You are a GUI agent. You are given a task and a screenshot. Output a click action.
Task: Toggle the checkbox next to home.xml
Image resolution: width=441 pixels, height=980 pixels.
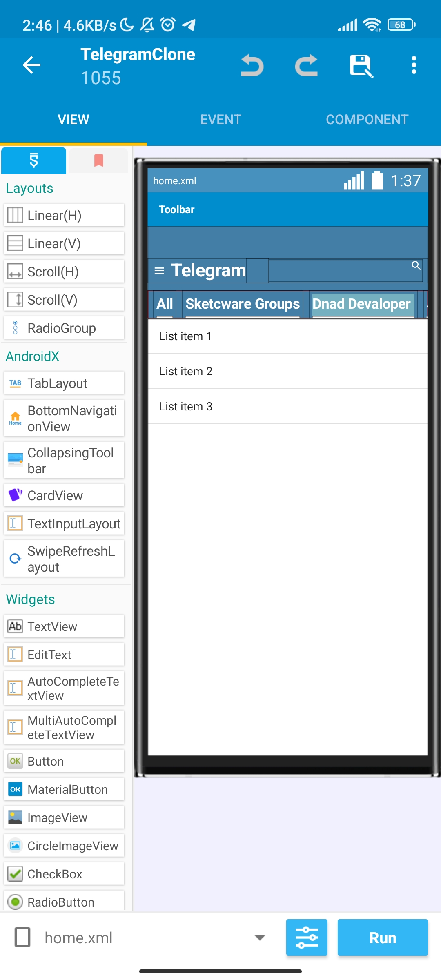click(x=22, y=937)
